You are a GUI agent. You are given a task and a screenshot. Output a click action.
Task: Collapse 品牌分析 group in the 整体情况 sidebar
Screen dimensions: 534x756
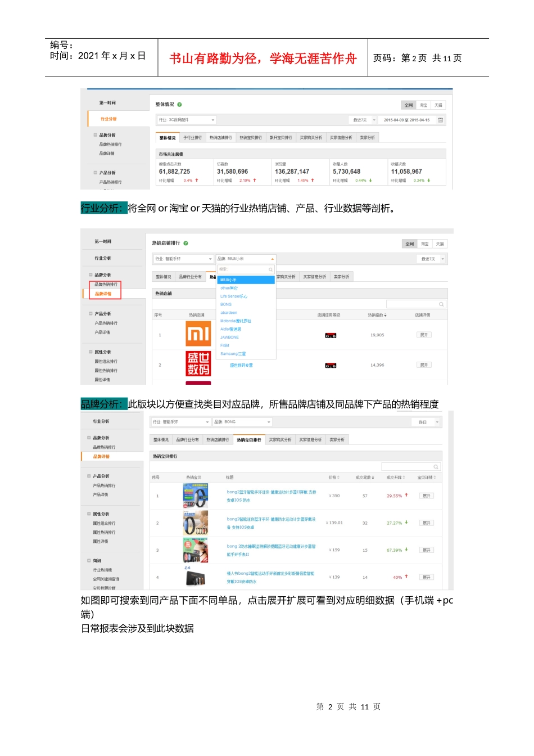pos(96,135)
